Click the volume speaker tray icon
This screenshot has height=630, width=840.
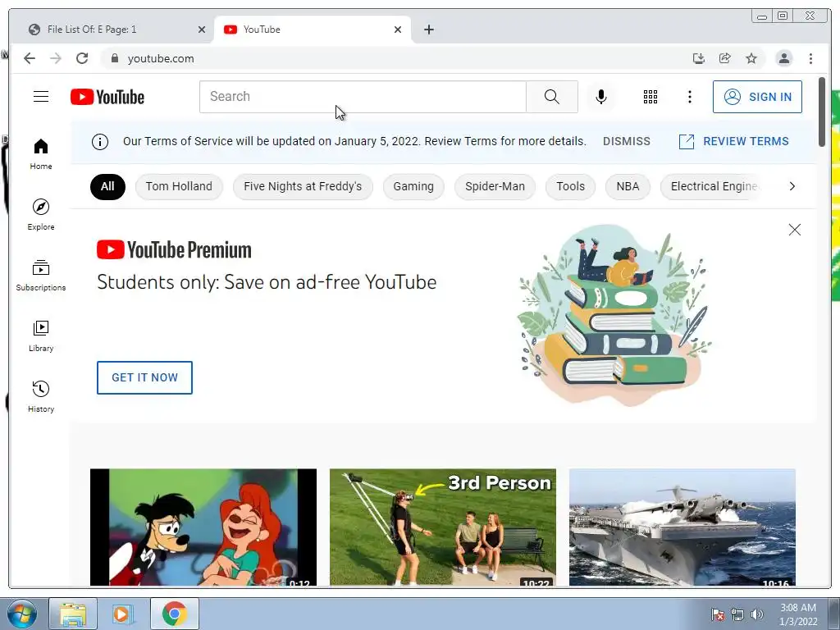point(756,614)
